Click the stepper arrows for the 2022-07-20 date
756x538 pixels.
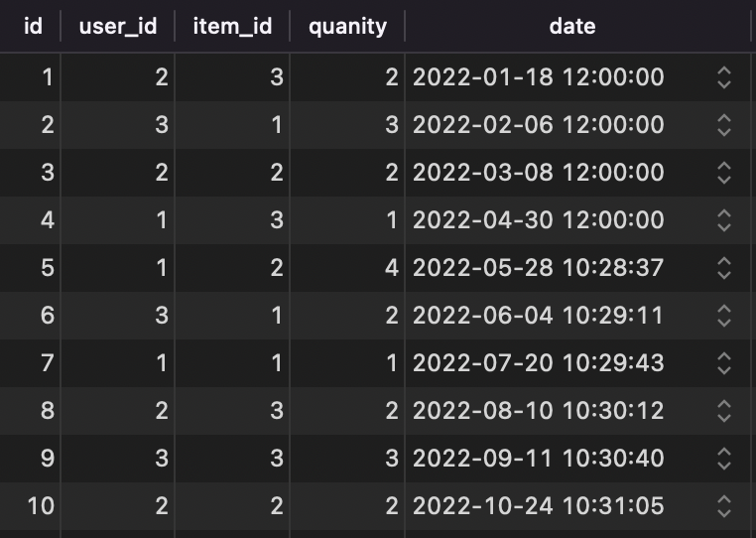click(724, 363)
